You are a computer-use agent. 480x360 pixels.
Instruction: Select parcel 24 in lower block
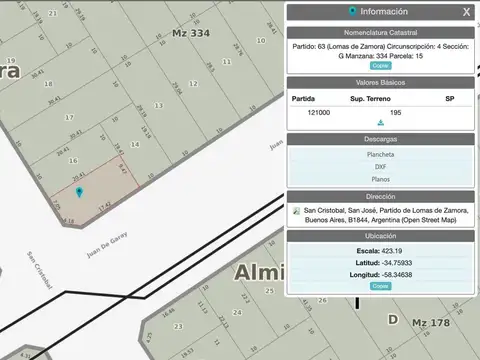point(237,313)
